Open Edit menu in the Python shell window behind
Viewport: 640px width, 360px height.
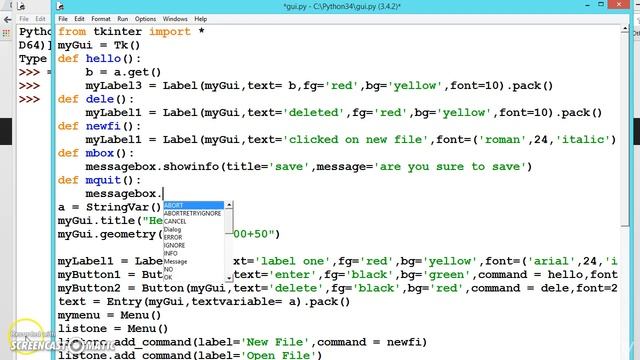[40, 19]
